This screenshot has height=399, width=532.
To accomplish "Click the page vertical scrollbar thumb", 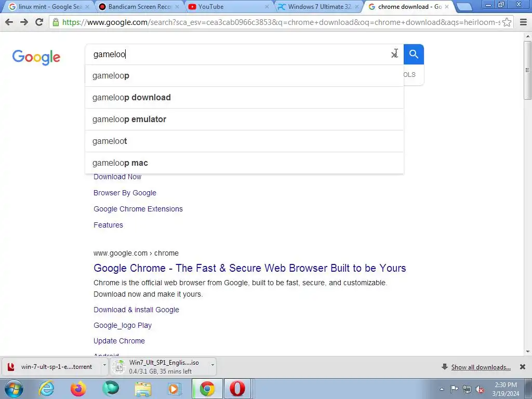I will [527, 70].
